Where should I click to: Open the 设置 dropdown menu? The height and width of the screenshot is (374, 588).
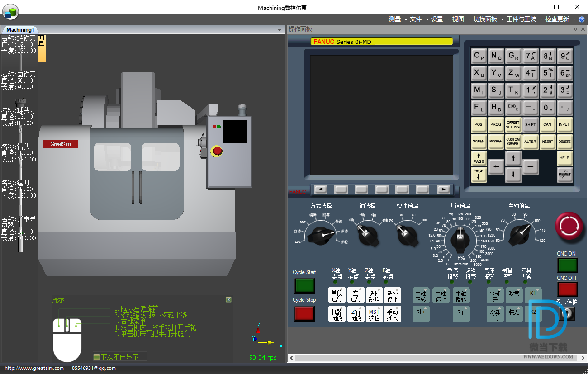point(440,19)
